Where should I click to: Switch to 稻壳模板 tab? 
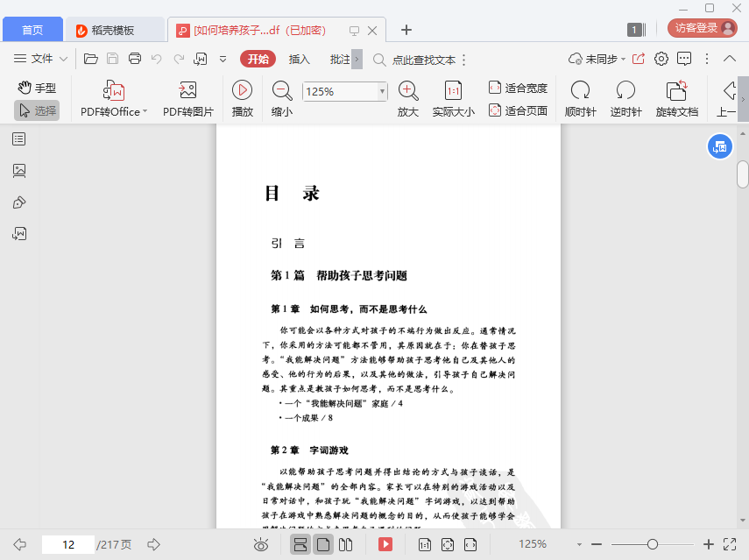pos(115,30)
